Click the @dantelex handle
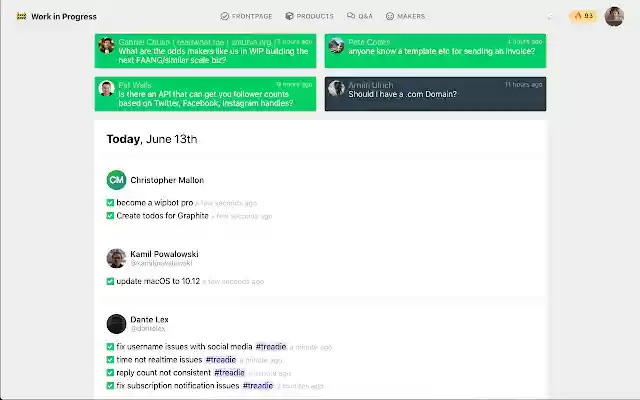The image size is (640, 400). [x=148, y=329]
